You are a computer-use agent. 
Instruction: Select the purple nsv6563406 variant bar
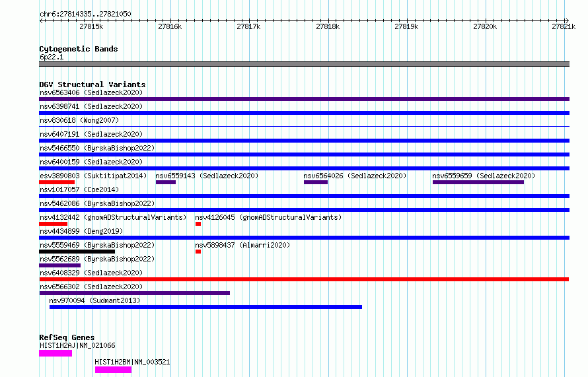304,99
